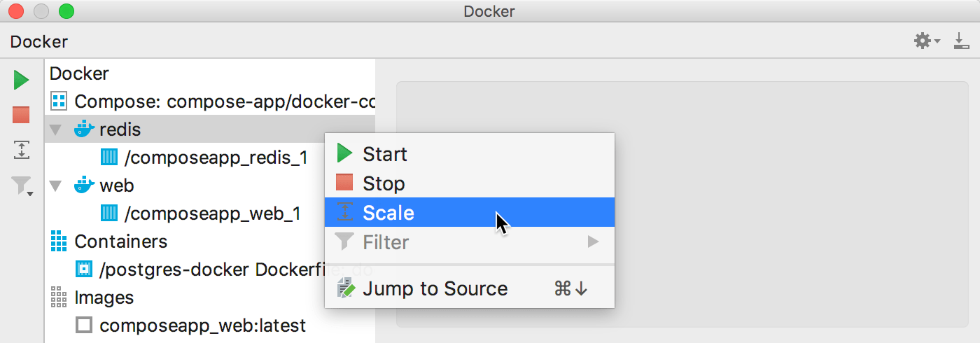This screenshot has height=343, width=980.
Task: Click the Scale icon in left toolbar
Action: [x=21, y=149]
